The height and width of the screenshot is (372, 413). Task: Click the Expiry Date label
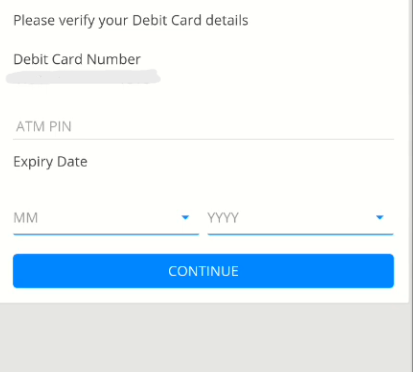pos(50,162)
